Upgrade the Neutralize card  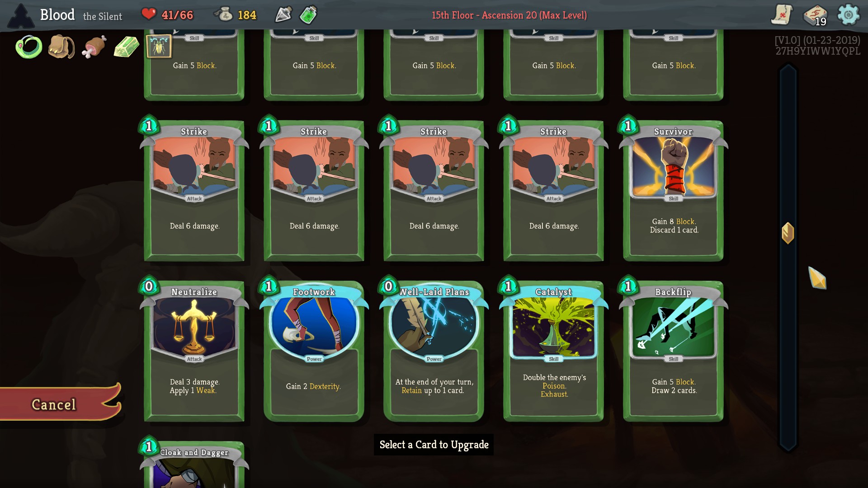click(x=194, y=351)
